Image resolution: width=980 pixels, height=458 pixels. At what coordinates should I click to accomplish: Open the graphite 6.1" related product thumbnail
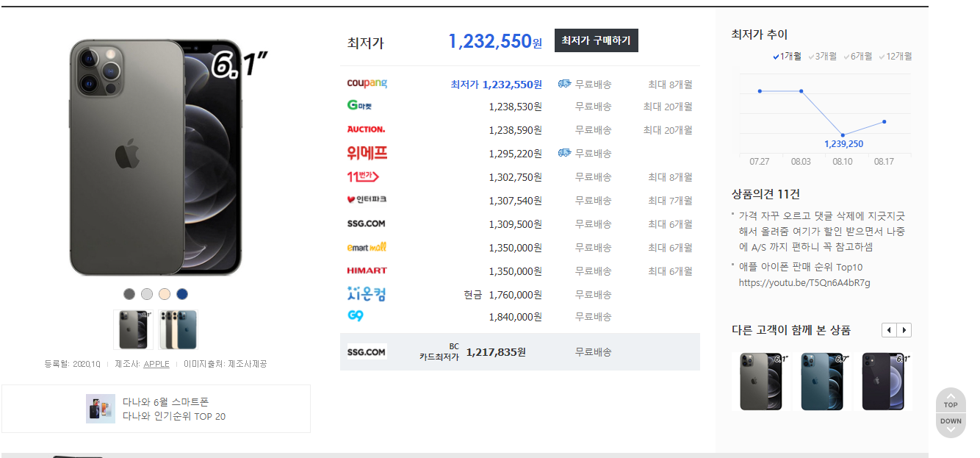[762, 382]
